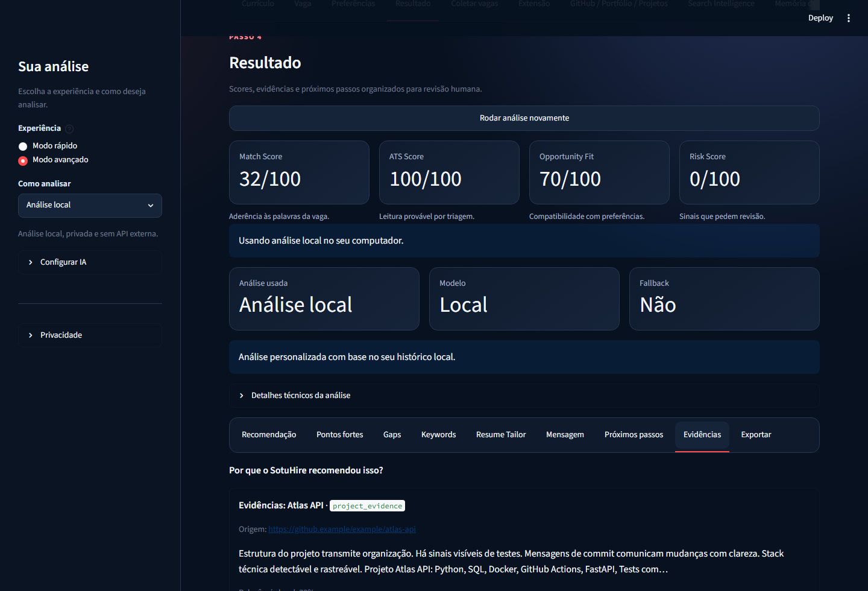Viewport: 868px width, 591px height.
Task: Click the Deploy button
Action: pyautogui.click(x=820, y=18)
